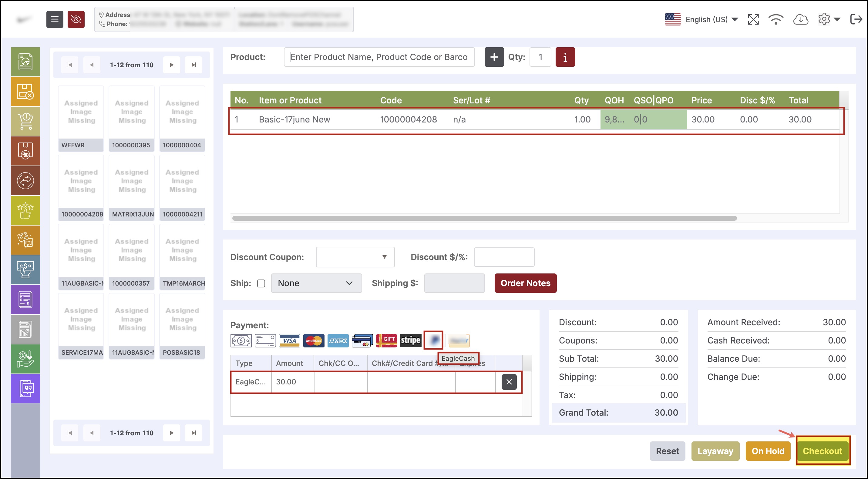Choose the Visa payment method
Screen dimensions: 868x479
(289, 340)
